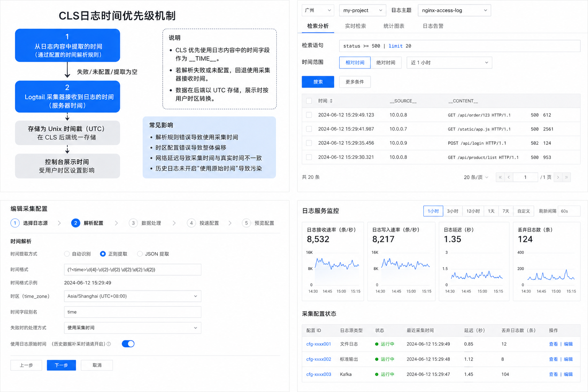Open the 20 条/页 page size dropdown
The height and width of the screenshot is (392, 588).
(476, 177)
